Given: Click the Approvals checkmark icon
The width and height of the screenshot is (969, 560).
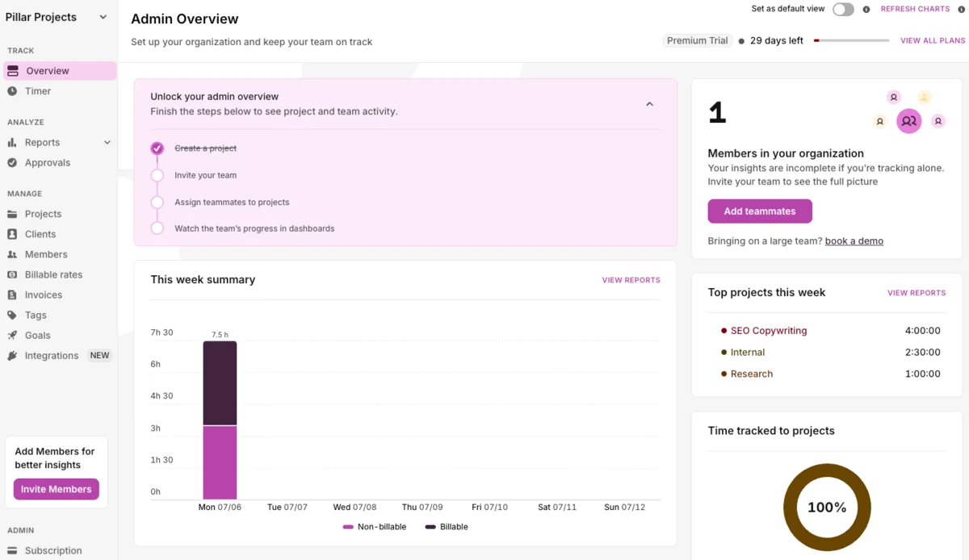Looking at the screenshot, I should click(x=12, y=163).
